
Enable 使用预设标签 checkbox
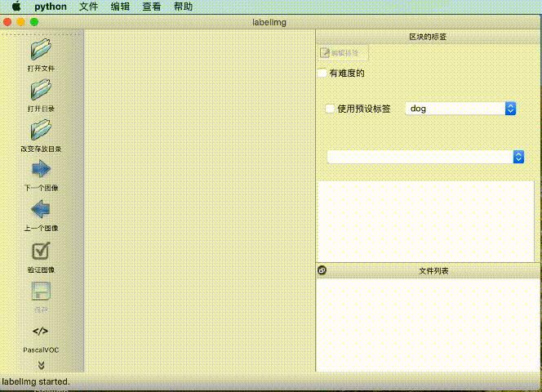(x=330, y=109)
